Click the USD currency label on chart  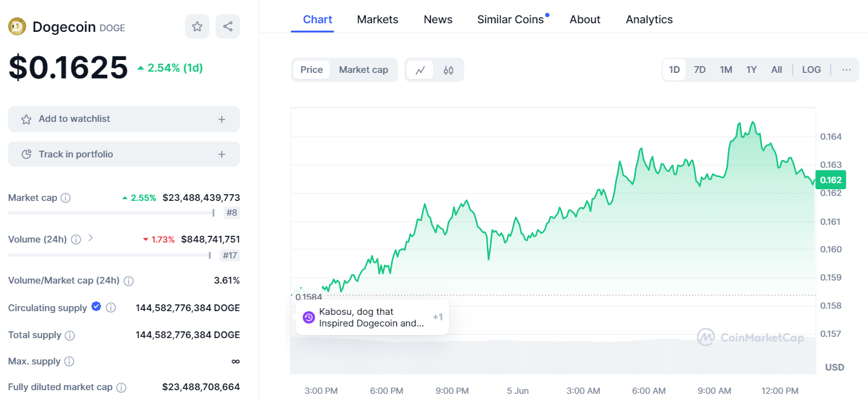(835, 367)
